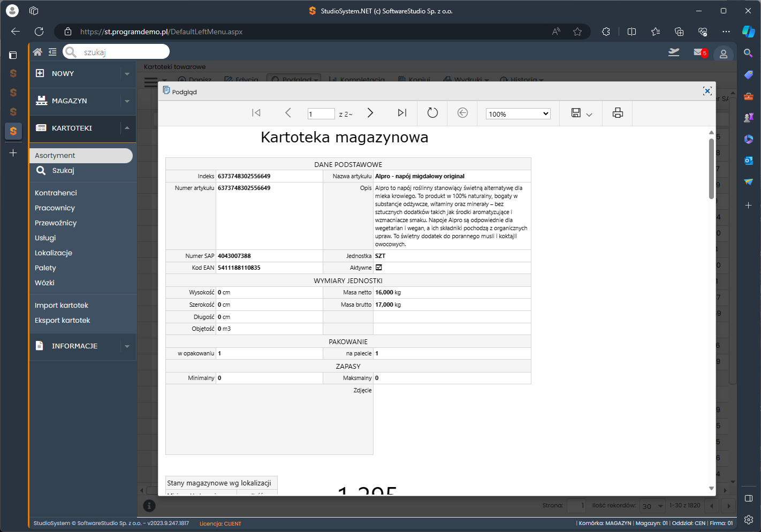
Task: Open Wózki in sidebar
Action: pyautogui.click(x=45, y=283)
